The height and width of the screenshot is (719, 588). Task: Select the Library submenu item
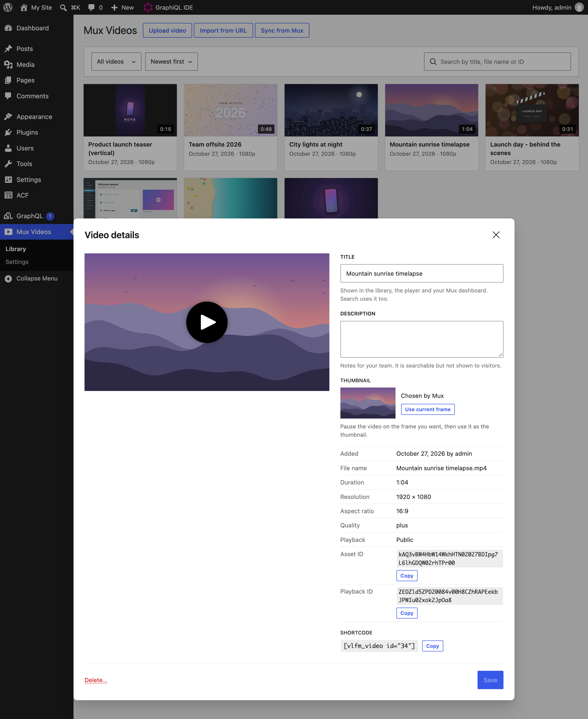[x=16, y=249]
